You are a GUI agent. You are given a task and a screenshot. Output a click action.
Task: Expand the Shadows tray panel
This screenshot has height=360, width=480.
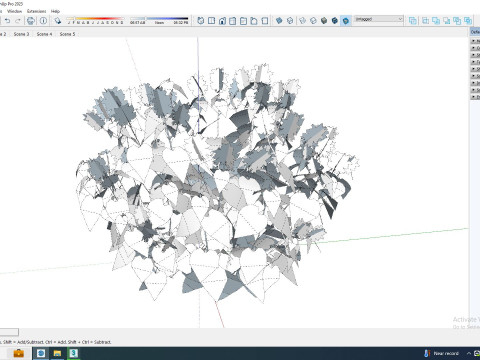(475, 69)
